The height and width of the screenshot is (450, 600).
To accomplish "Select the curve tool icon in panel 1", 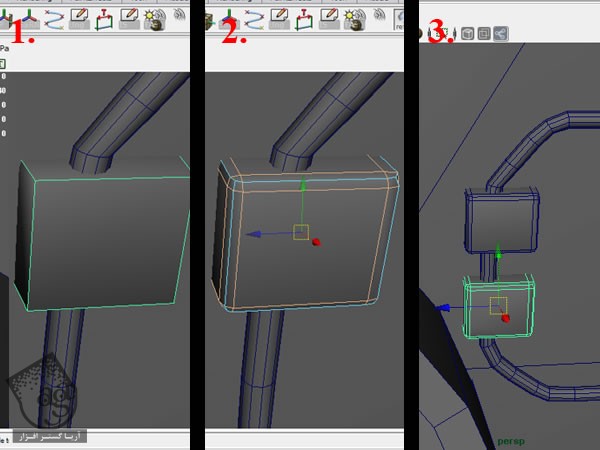I will pyautogui.click(x=53, y=17).
